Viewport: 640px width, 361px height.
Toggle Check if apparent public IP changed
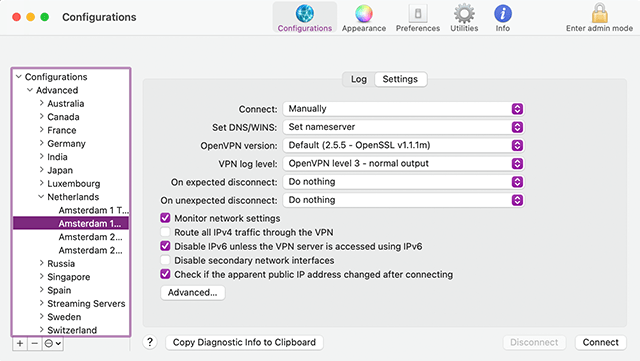point(165,274)
